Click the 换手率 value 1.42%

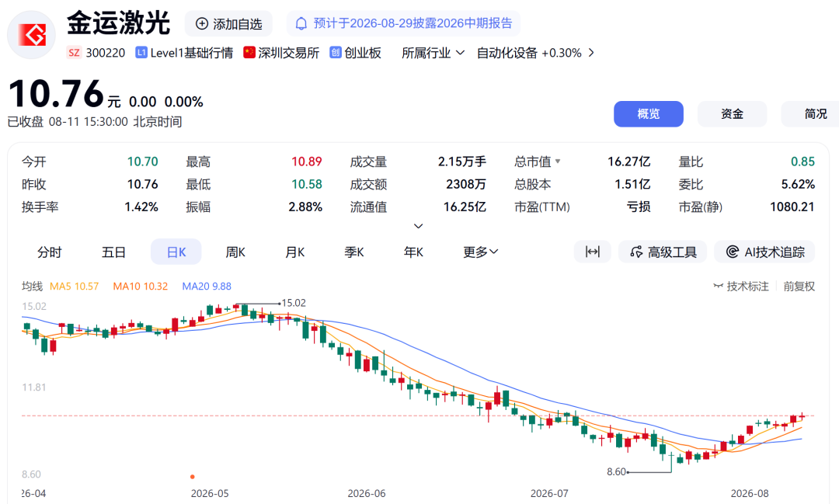pyautogui.click(x=141, y=207)
